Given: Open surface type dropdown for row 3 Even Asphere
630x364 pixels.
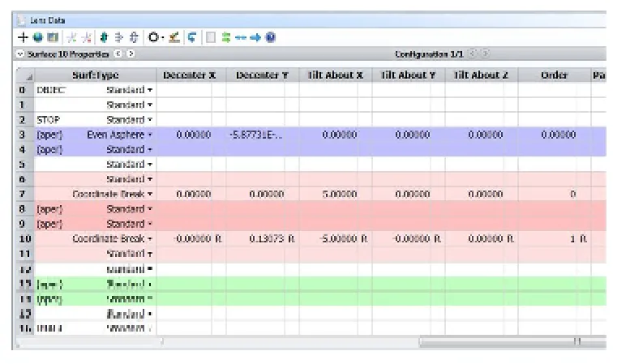Looking at the screenshot, I should tap(150, 135).
